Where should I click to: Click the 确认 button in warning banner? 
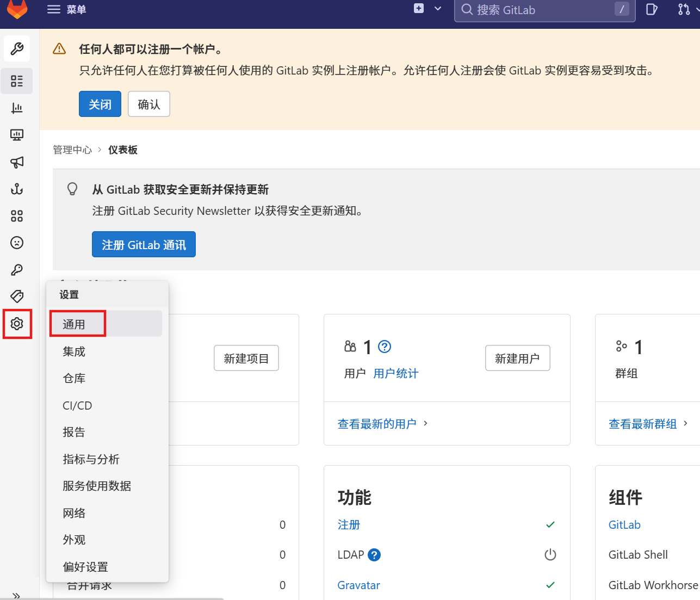coord(149,104)
